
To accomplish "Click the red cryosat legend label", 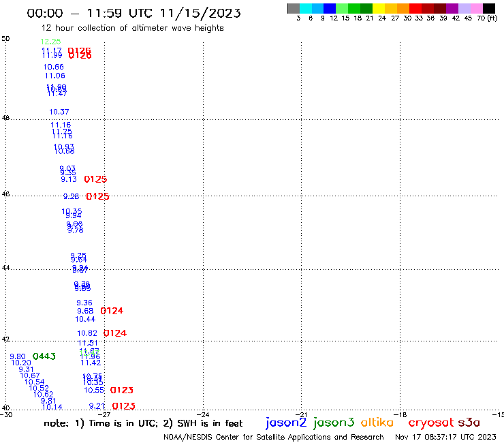I will pos(431,423).
